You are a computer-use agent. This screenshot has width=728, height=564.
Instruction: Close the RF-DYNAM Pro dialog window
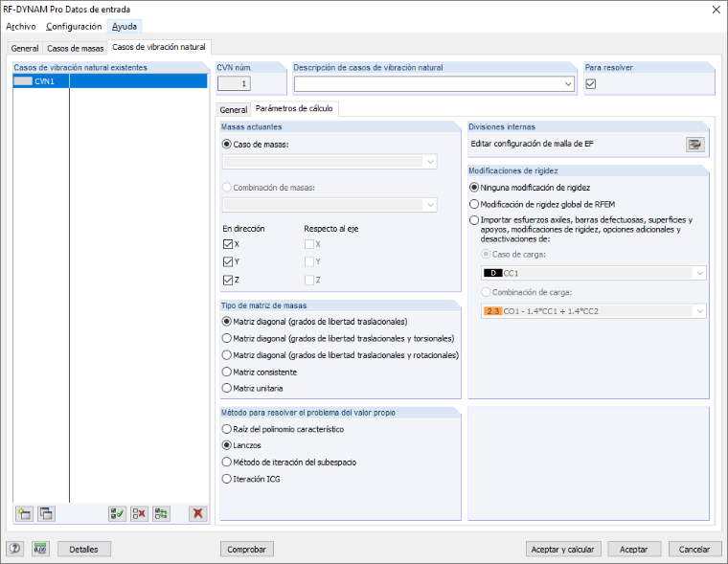(x=716, y=10)
